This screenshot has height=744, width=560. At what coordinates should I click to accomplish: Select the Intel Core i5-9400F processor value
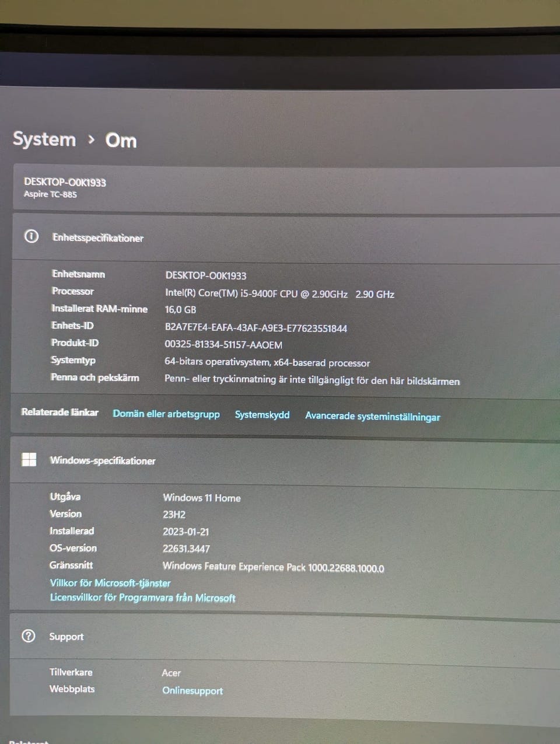coord(279,294)
